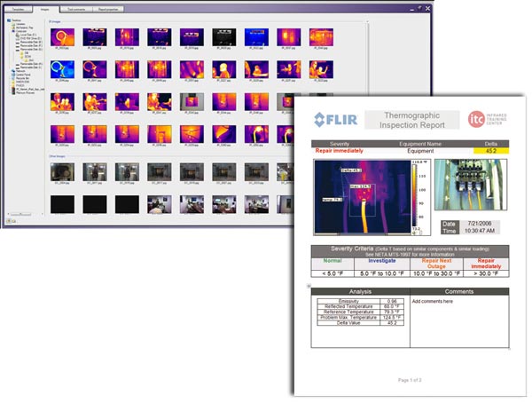Click the blue Investigate severity heading
This screenshot has height=403, width=532.
point(382,261)
